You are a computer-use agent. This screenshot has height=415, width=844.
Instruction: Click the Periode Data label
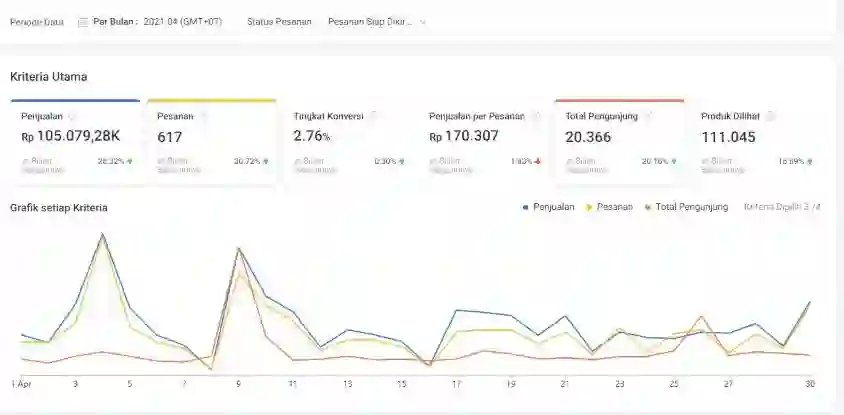[x=37, y=23]
